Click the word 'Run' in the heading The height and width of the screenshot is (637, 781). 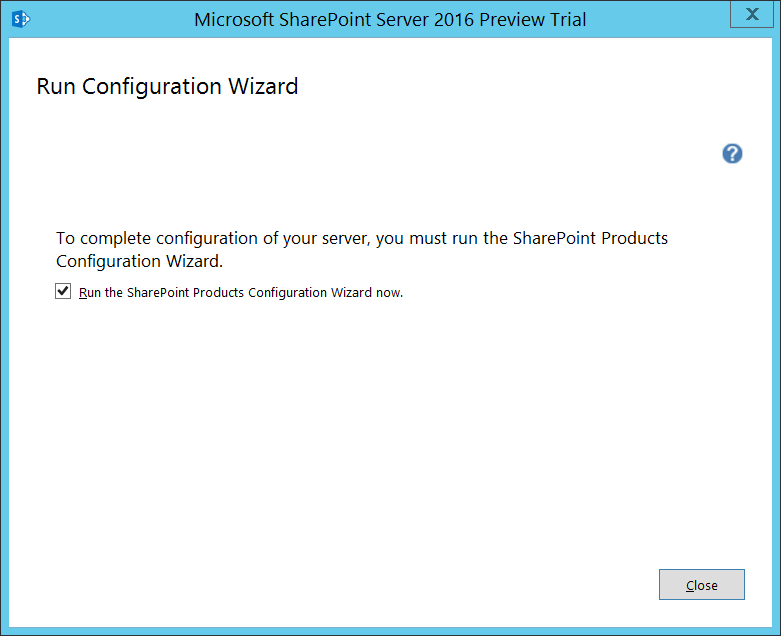coord(56,86)
